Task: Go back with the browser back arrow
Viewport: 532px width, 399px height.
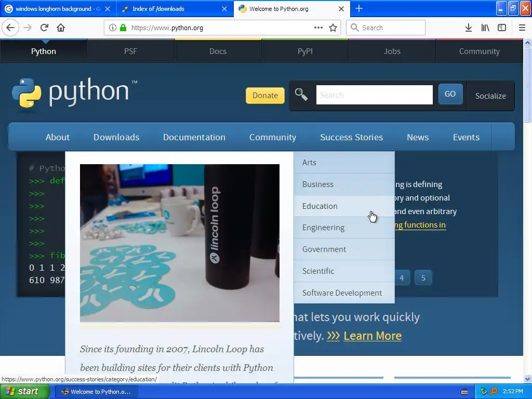Action: coord(10,28)
